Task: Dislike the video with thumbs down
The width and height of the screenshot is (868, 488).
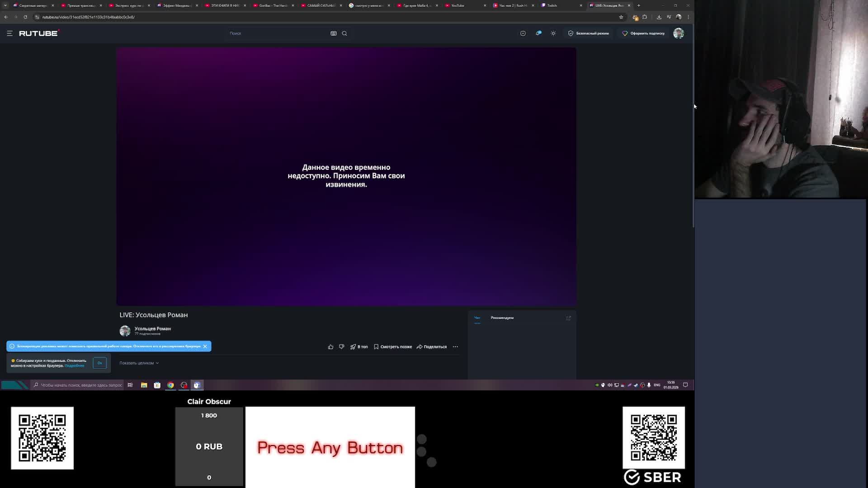Action: tap(341, 347)
